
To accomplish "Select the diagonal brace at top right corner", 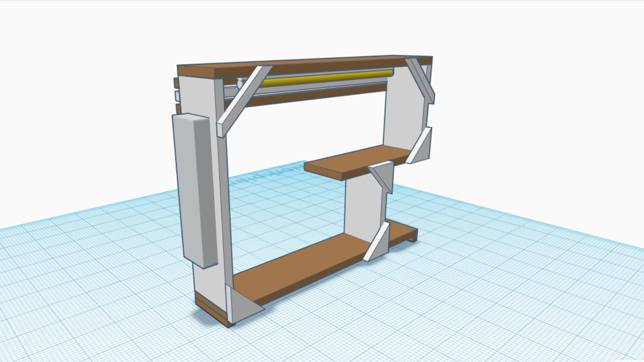I will (421, 79).
